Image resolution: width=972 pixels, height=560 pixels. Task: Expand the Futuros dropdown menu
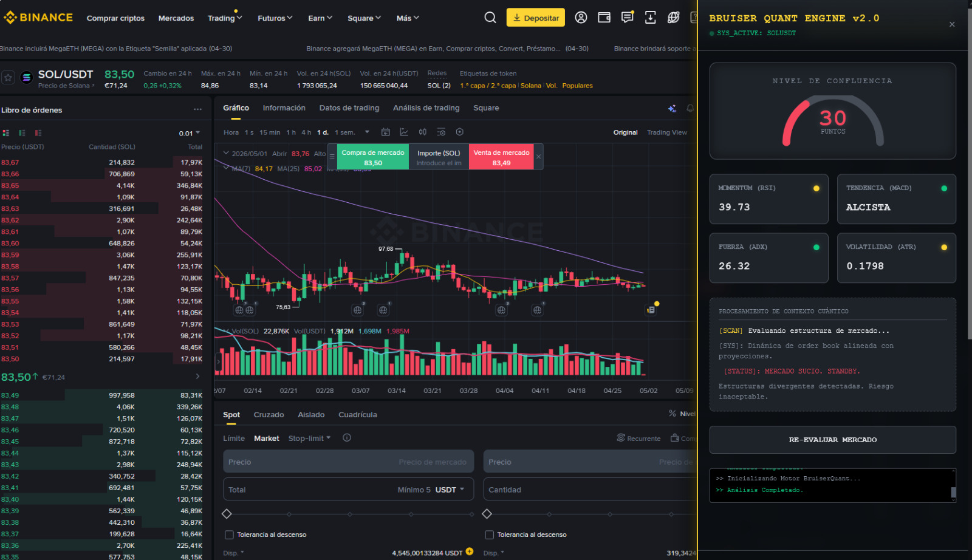tap(275, 18)
